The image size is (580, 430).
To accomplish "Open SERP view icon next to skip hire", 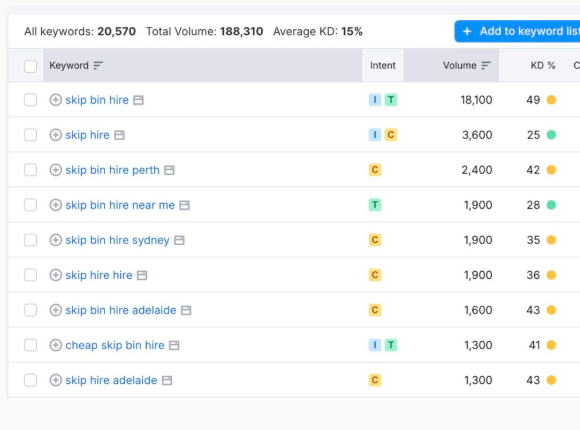I will (x=119, y=135).
